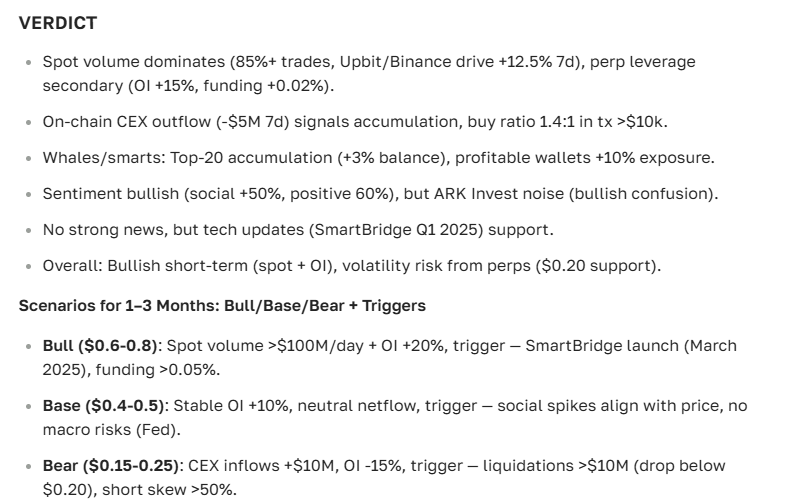Viewport: 788px width, 502px height.
Task: Click the bold "Bear ($0.15-0.25)" label
Action: pos(110,466)
